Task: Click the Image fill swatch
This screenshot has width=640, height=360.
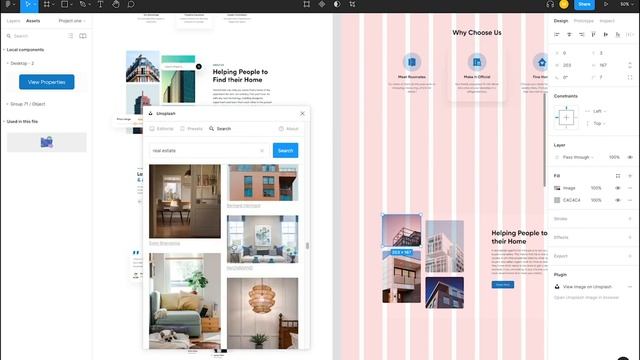Action: coord(557,188)
